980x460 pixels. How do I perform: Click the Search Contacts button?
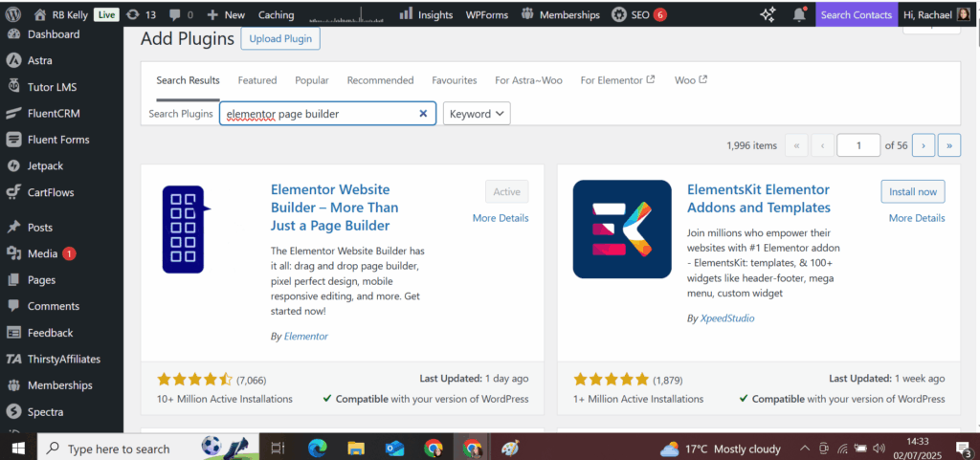[856, 14]
